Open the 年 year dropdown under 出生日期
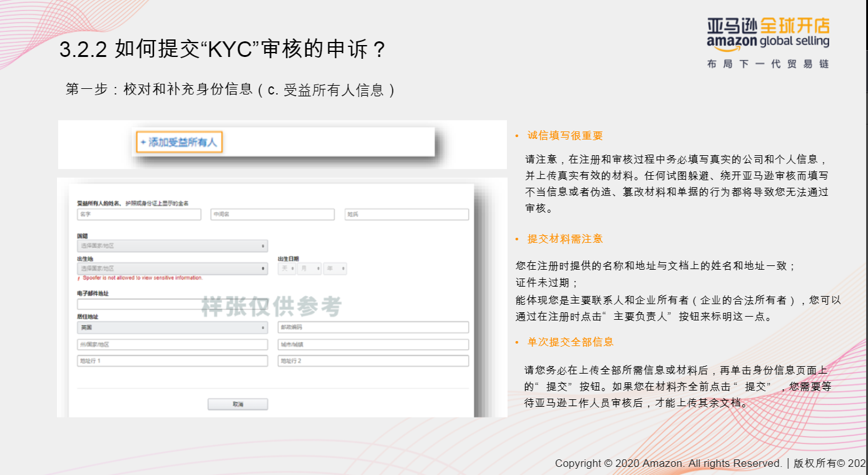The width and height of the screenshot is (868, 475). (335, 268)
